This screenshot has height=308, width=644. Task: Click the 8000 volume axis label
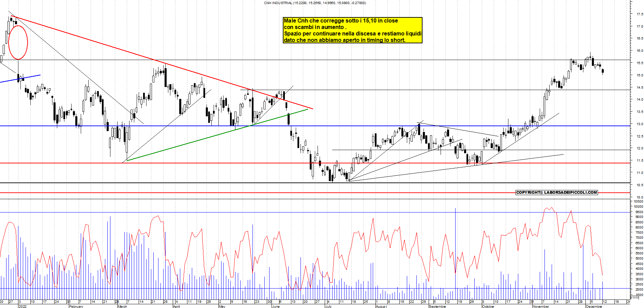click(639, 228)
